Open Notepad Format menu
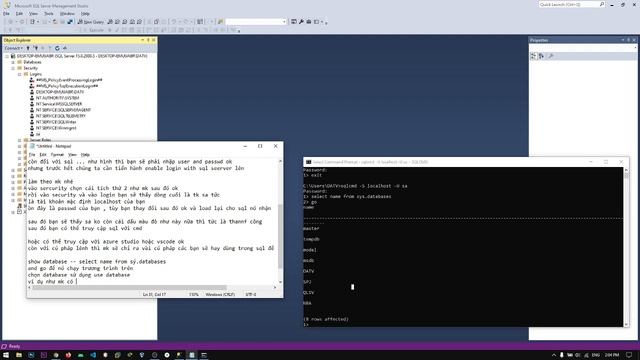Viewport: 640px width, 360px height. pyautogui.click(x=57, y=155)
